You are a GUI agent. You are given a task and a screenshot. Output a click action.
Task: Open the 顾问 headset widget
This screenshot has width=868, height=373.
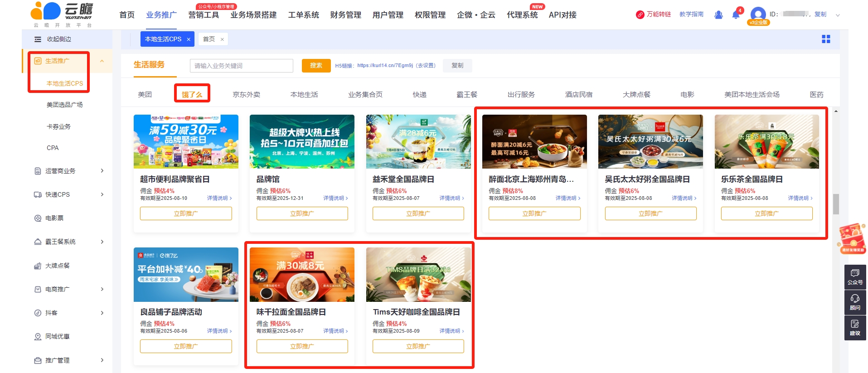855,302
